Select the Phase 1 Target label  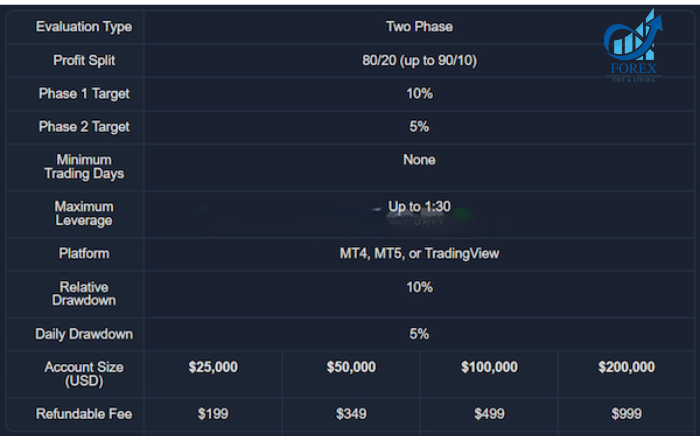(84, 94)
